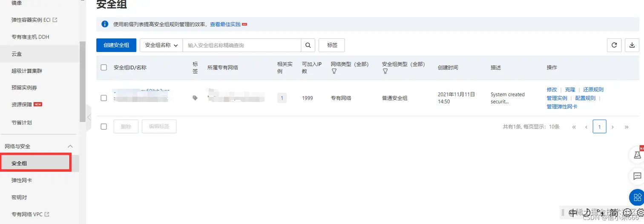Click the search magnifier icon
The width and height of the screenshot is (644, 224).
[308, 45]
